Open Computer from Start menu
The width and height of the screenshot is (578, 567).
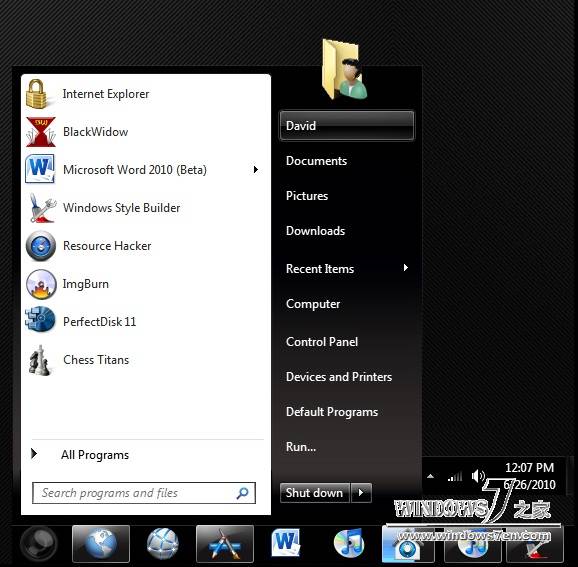pos(313,304)
